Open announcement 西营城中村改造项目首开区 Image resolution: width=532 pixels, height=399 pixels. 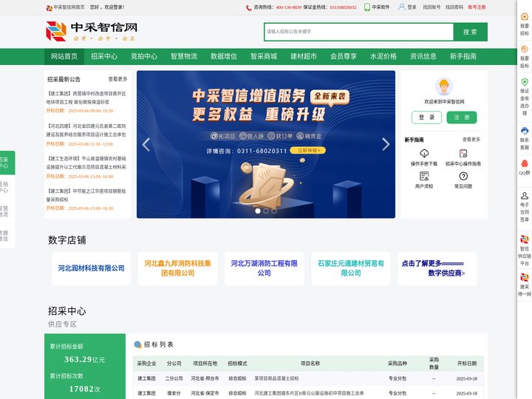(x=86, y=98)
